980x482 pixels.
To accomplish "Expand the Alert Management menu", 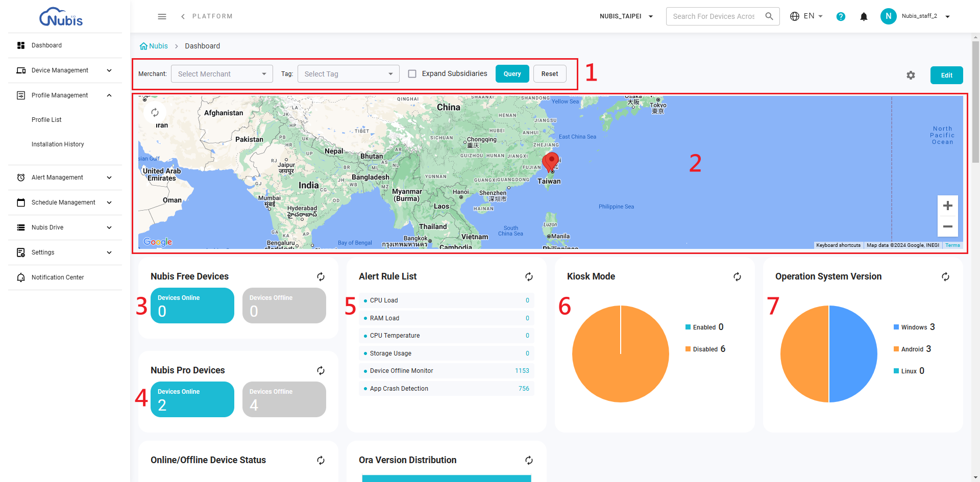I will tap(65, 177).
